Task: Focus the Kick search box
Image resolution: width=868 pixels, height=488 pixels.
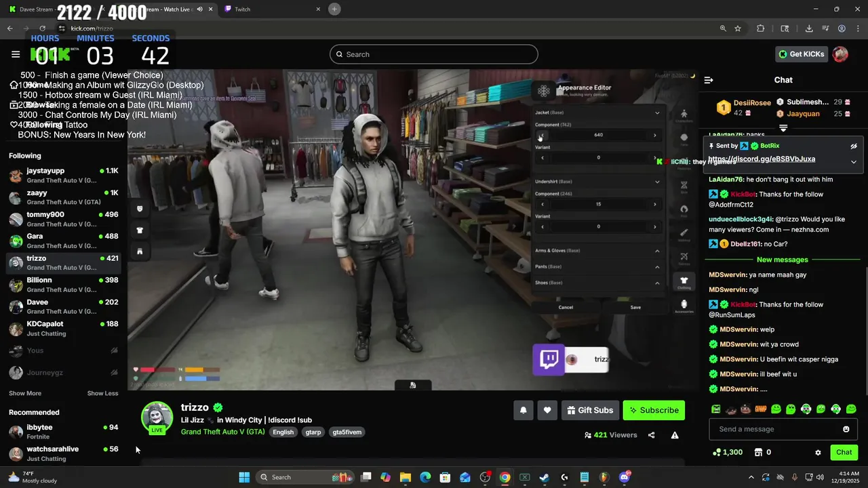Action: [434, 54]
